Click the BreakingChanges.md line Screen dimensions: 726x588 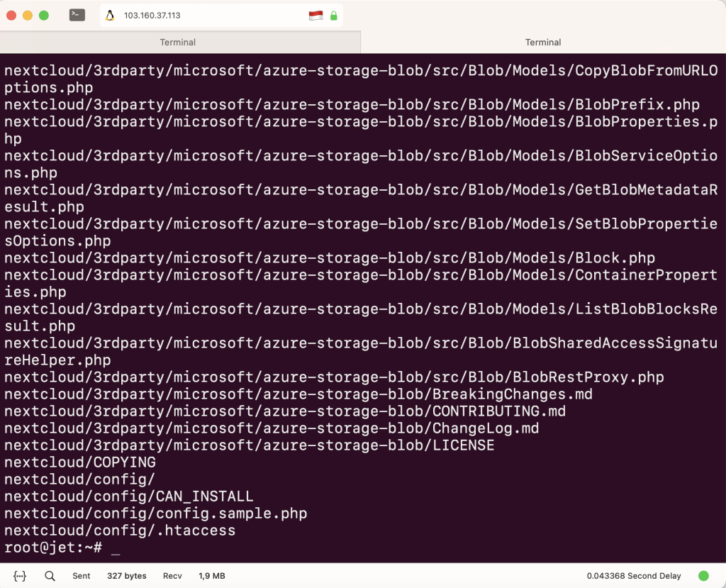click(x=298, y=394)
